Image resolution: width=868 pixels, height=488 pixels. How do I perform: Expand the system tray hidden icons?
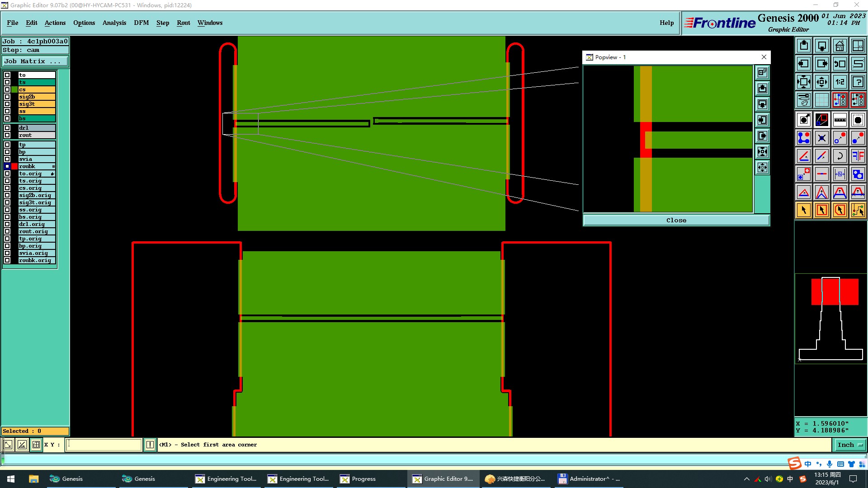click(x=746, y=479)
